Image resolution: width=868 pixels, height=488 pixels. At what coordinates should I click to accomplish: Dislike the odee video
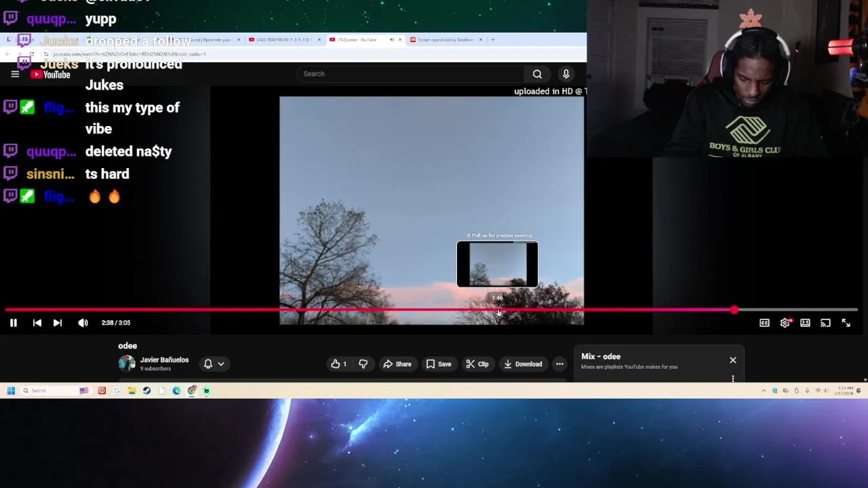(x=363, y=364)
